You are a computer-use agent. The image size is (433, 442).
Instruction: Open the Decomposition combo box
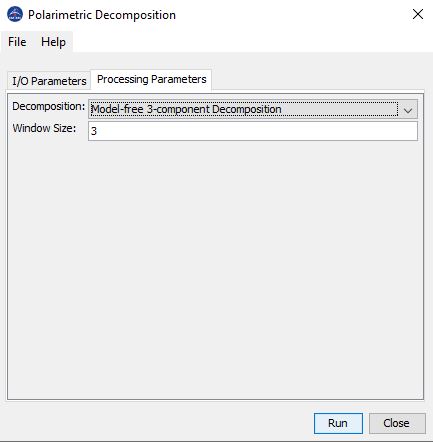(253, 109)
